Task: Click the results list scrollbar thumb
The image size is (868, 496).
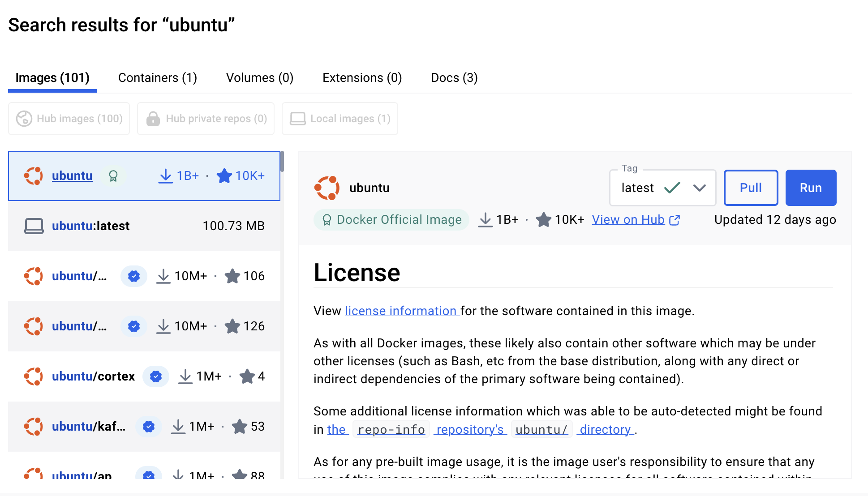Action: click(x=282, y=162)
